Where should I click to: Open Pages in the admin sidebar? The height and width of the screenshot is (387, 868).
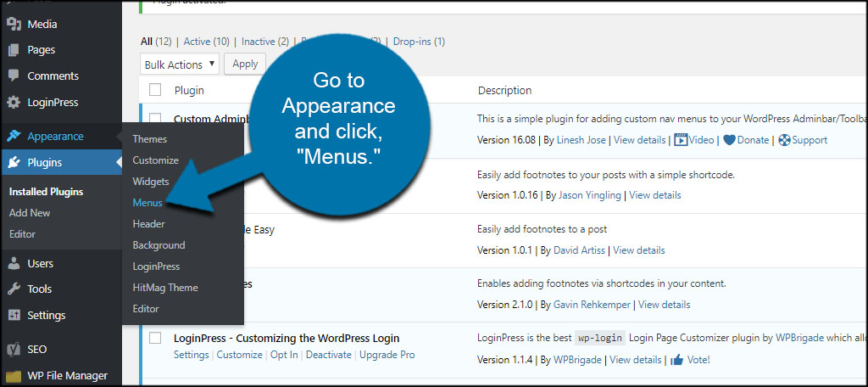click(x=42, y=50)
